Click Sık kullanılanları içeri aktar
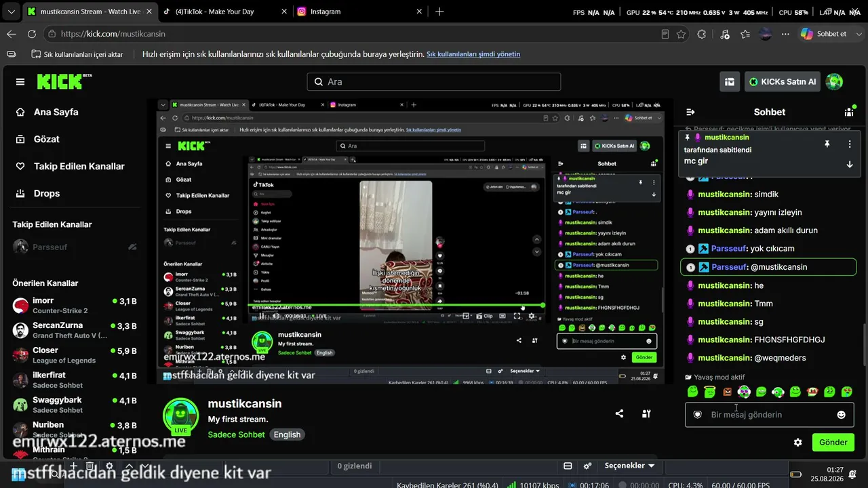 pos(77,54)
